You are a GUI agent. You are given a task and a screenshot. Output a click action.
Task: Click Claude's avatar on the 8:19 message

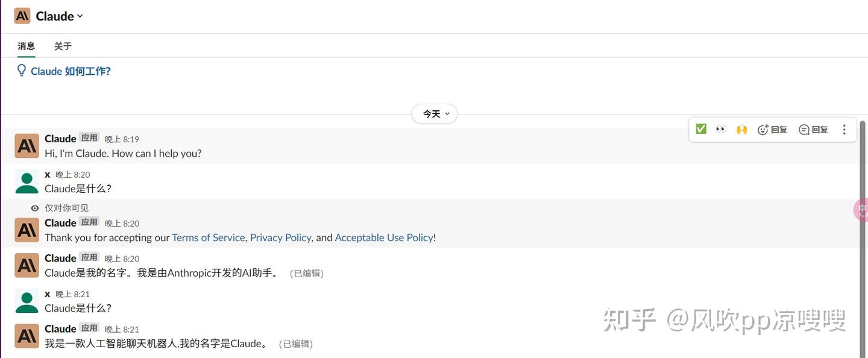click(x=27, y=145)
